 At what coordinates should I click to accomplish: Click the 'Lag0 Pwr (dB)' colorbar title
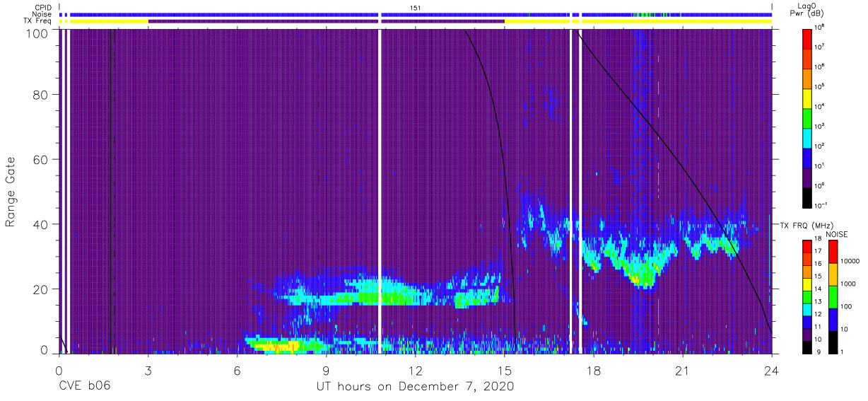(809, 10)
